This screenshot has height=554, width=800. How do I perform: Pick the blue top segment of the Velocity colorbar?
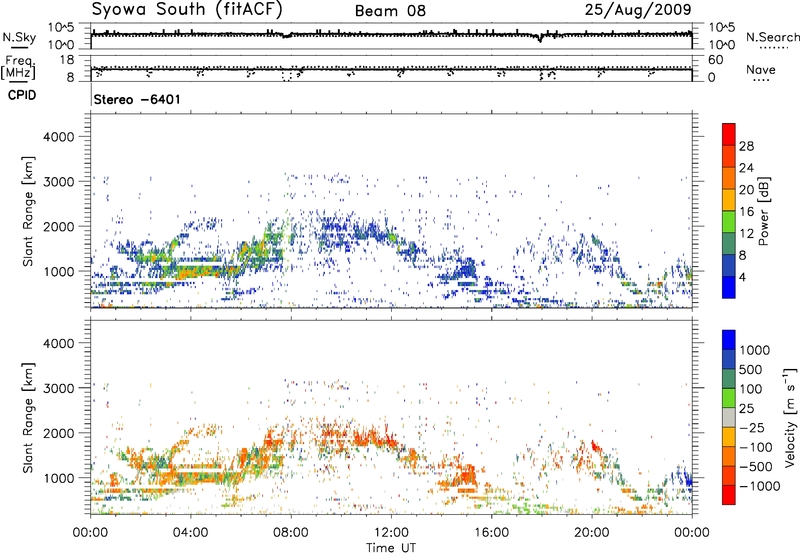click(x=729, y=340)
